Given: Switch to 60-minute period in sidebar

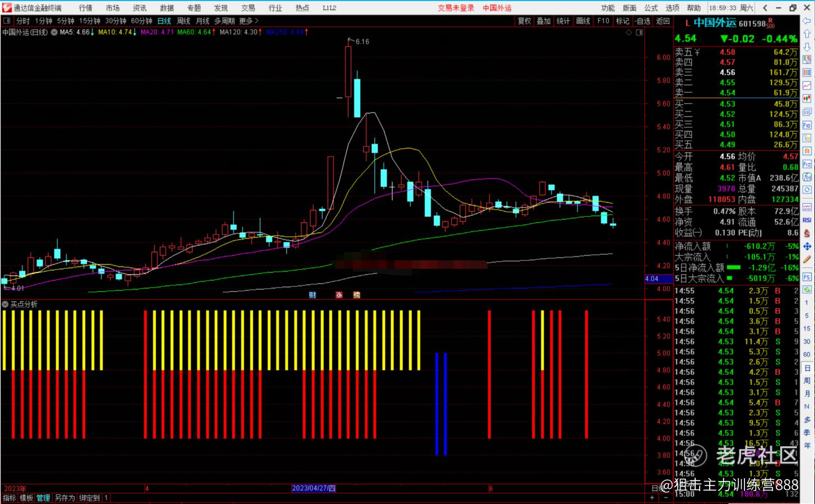Looking at the screenshot, I should (x=807, y=354).
